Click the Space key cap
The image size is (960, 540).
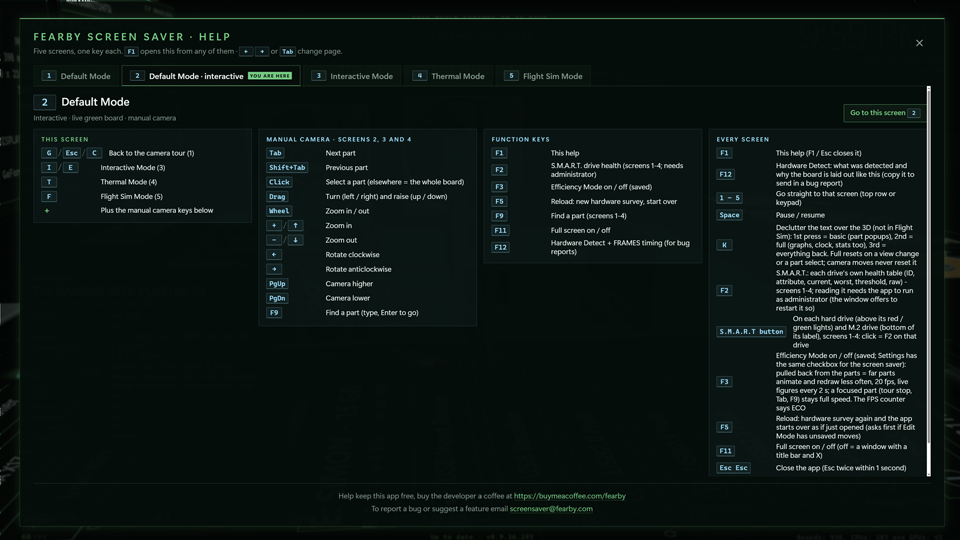tap(729, 215)
